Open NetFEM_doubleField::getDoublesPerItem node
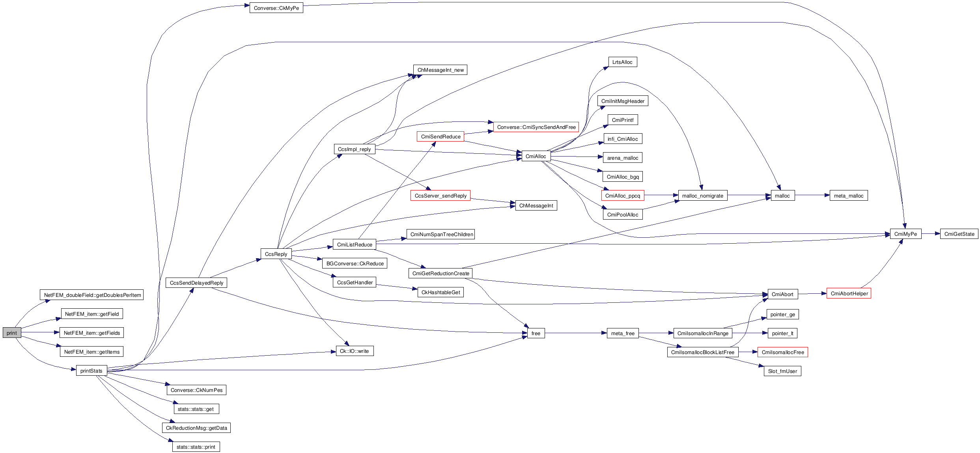This screenshot has width=980, height=453. click(x=92, y=295)
